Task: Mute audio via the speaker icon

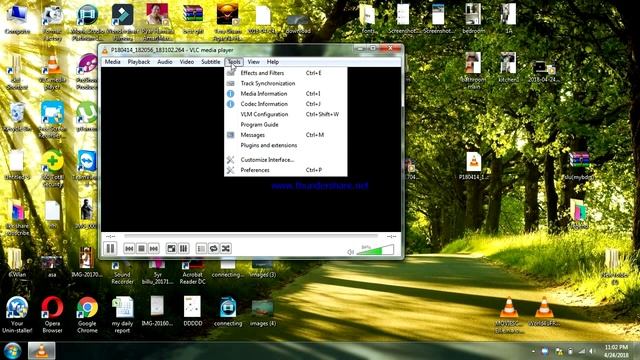Action: 350,252
